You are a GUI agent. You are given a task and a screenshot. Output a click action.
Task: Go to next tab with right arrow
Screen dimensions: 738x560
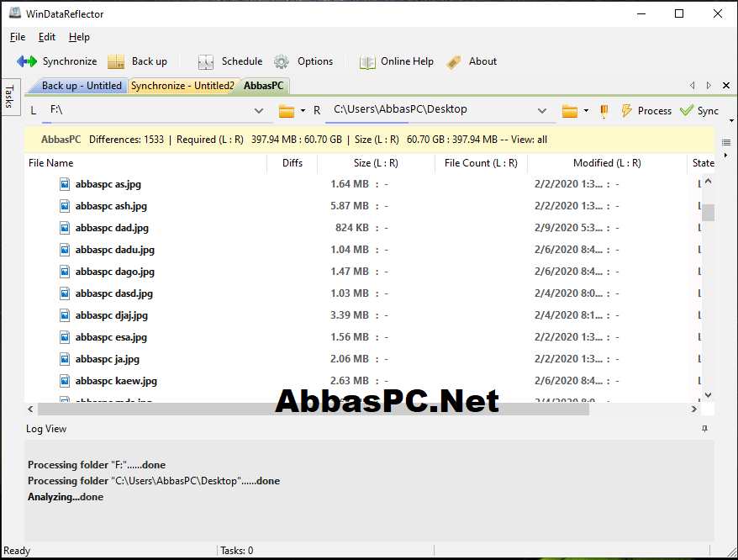[x=709, y=85]
